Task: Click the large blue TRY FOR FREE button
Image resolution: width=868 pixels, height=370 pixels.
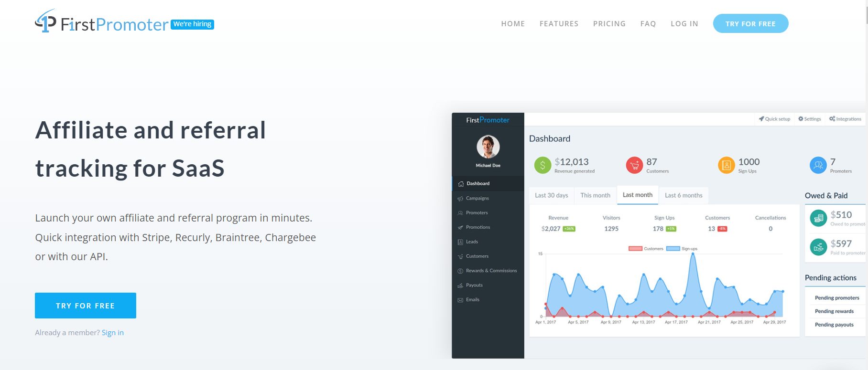Action: click(x=86, y=306)
